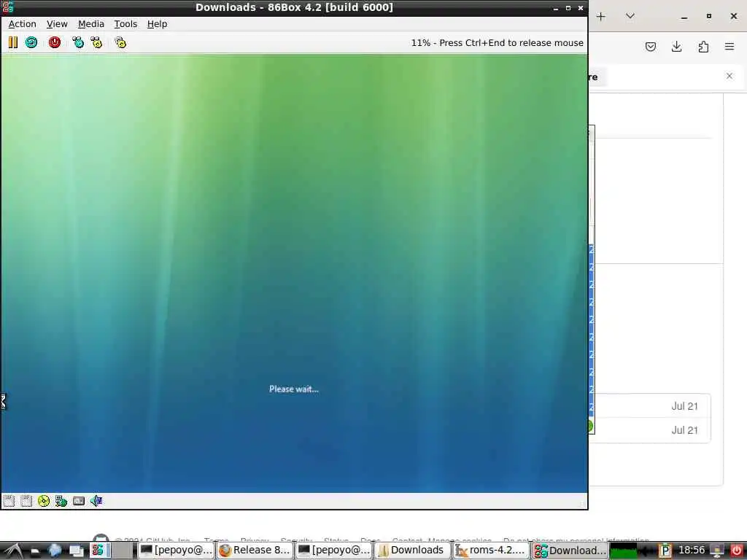Open the Action menu
747x560 pixels.
[23, 24]
